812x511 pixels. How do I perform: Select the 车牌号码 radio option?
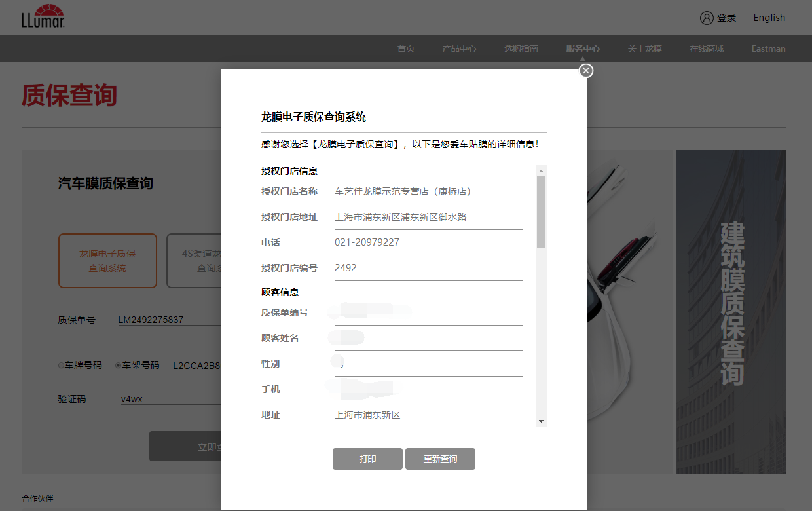click(x=61, y=365)
